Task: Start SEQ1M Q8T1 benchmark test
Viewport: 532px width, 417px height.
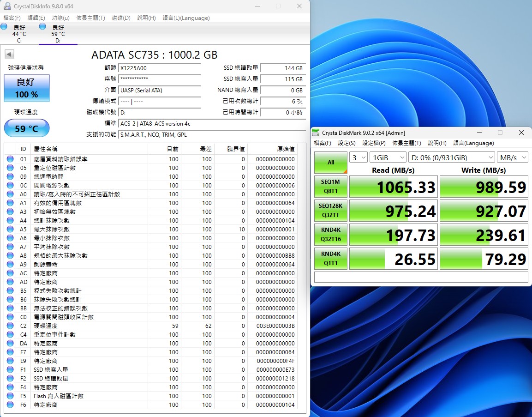Action: (331, 187)
